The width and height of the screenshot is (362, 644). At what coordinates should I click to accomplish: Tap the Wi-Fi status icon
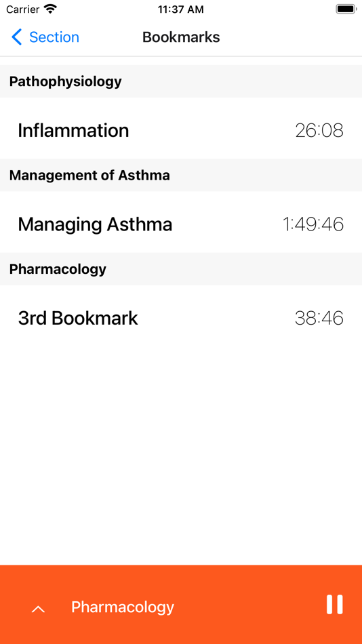[51, 9]
